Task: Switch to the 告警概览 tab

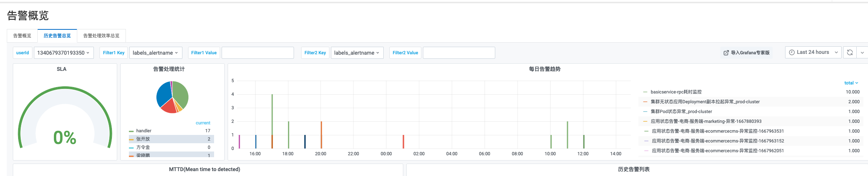Action: (x=22, y=36)
